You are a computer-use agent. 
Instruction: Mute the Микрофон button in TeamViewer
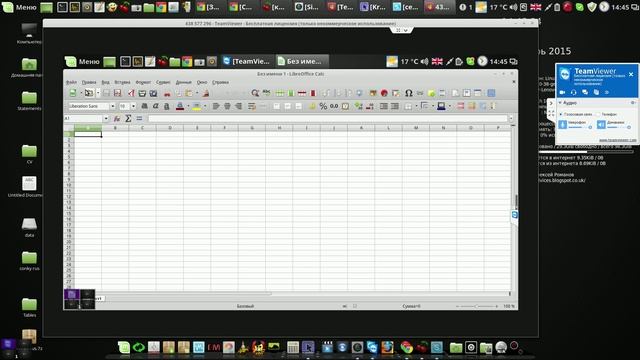click(563, 124)
